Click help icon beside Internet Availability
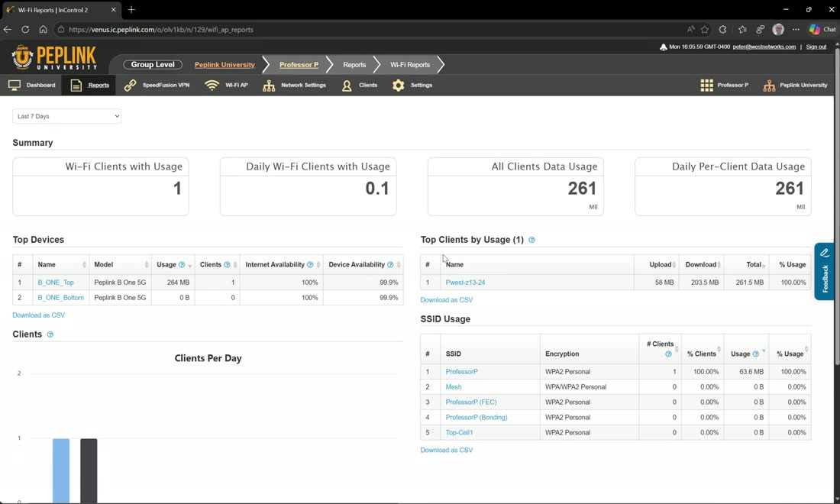 310,264
